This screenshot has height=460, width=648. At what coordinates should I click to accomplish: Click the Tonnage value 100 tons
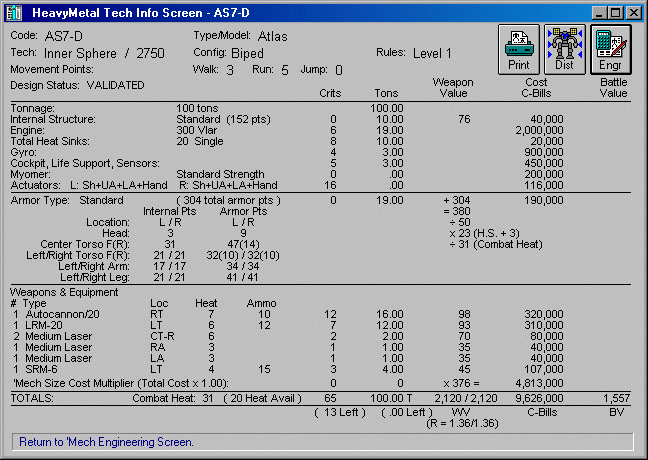(x=197, y=108)
